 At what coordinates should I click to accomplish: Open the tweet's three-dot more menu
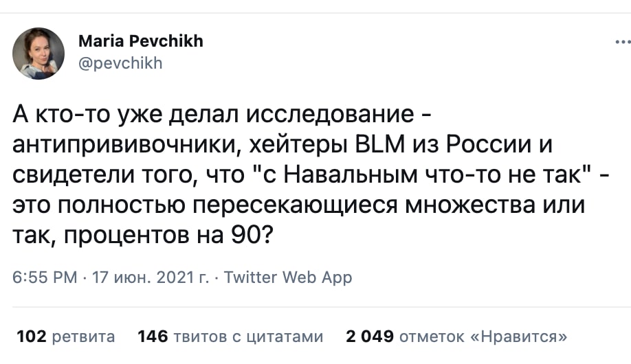(621, 42)
